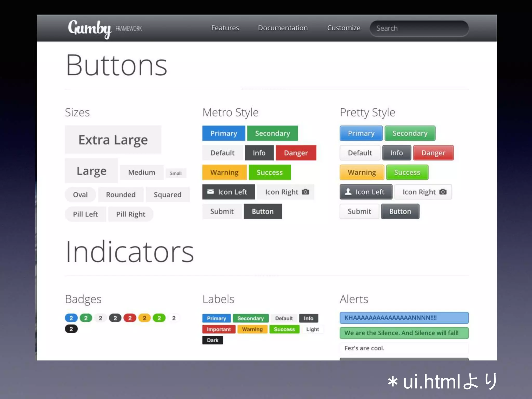
Task: Click the Pretty Style Warning button
Action: pos(362,172)
